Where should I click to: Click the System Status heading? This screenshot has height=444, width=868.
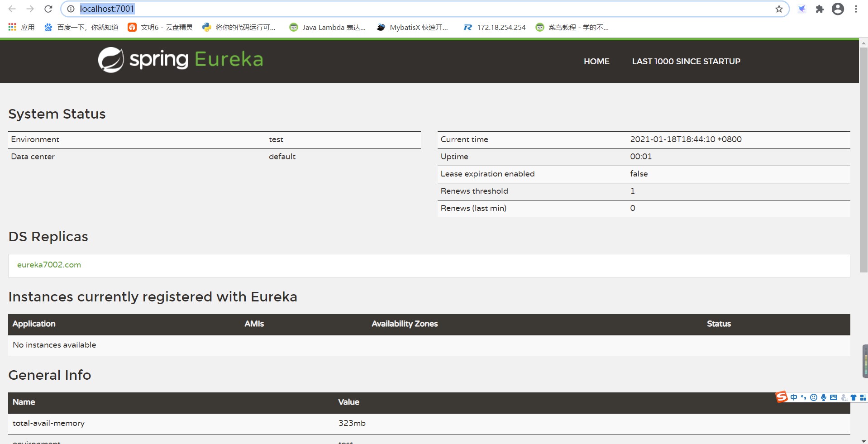(x=57, y=114)
